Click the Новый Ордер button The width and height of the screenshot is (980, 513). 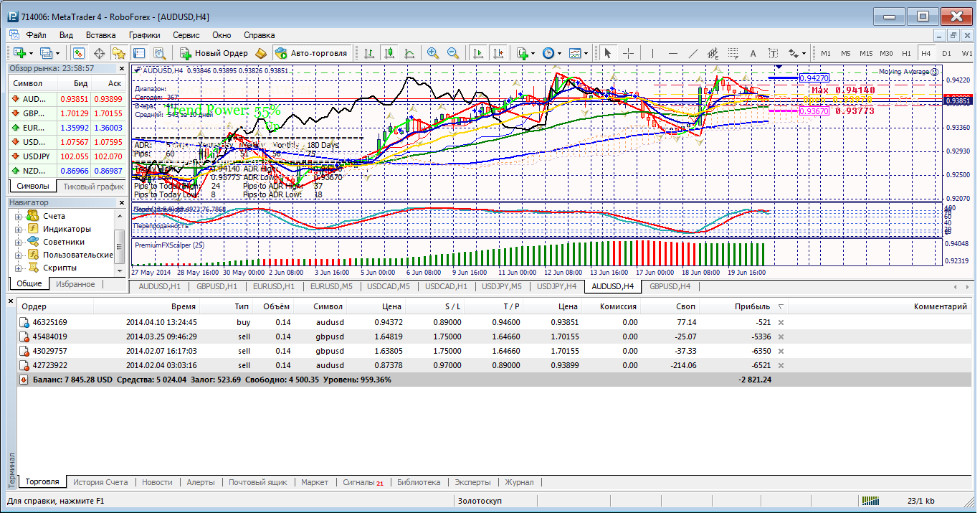pyautogui.click(x=214, y=53)
